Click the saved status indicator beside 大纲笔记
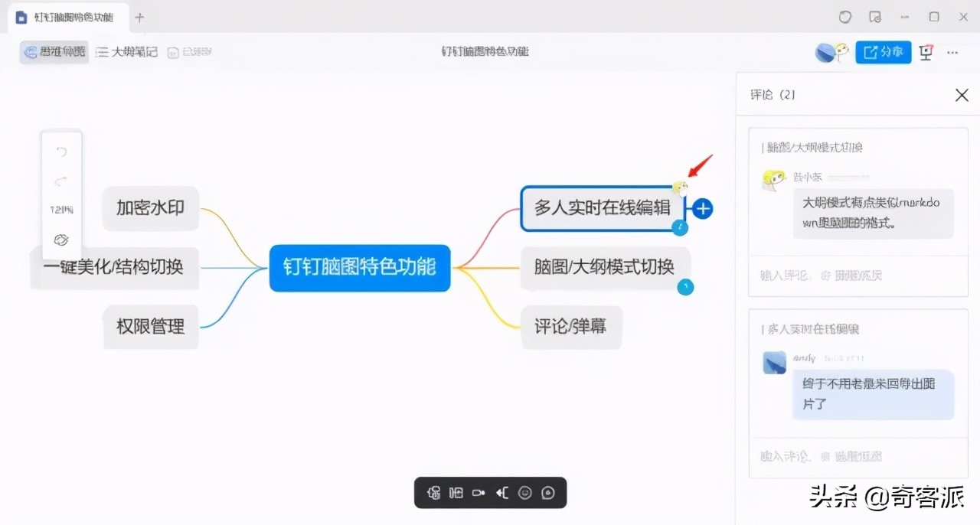The width and height of the screenshot is (980, 525). pyautogui.click(x=190, y=52)
